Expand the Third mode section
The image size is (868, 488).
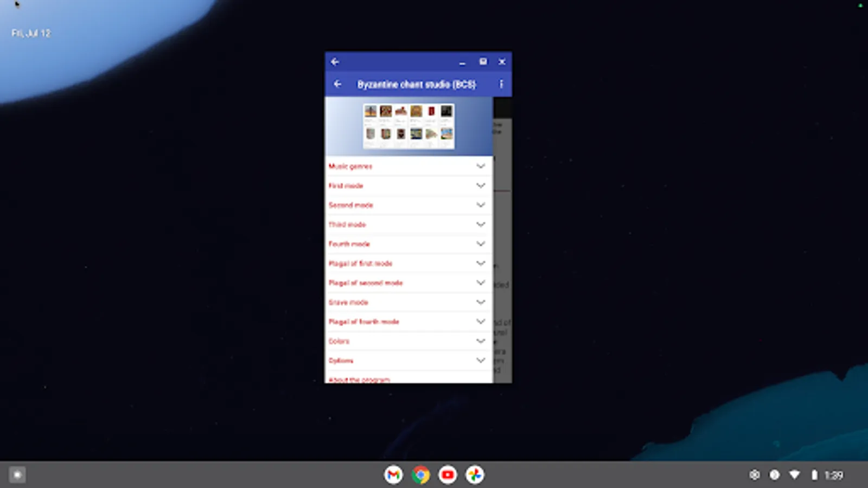[x=407, y=224]
